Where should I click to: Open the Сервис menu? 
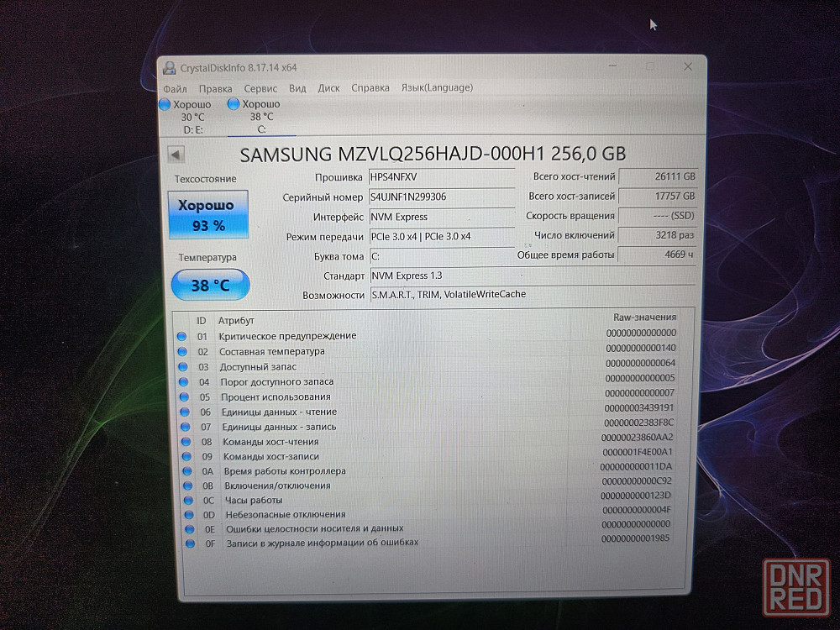(260, 88)
